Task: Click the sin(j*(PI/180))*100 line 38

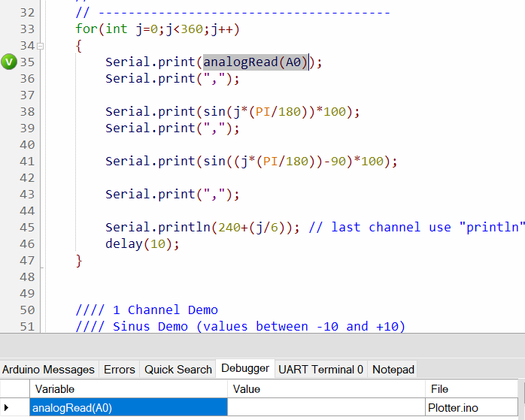Action: pyautogui.click(x=232, y=112)
